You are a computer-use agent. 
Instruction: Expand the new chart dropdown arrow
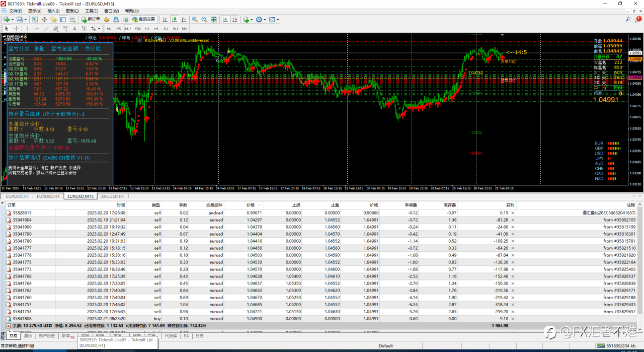click(x=13, y=20)
